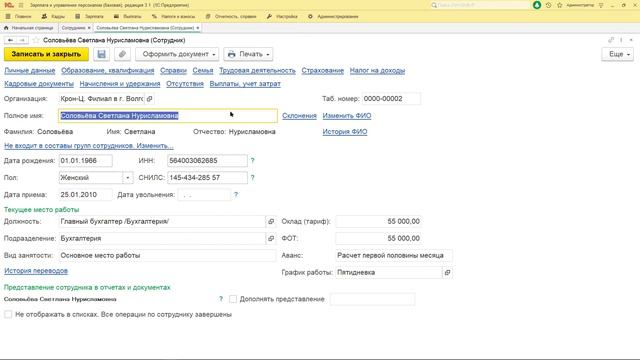Open Налог на доходы link
Viewport: 640px width, 360px height.
[x=378, y=70]
